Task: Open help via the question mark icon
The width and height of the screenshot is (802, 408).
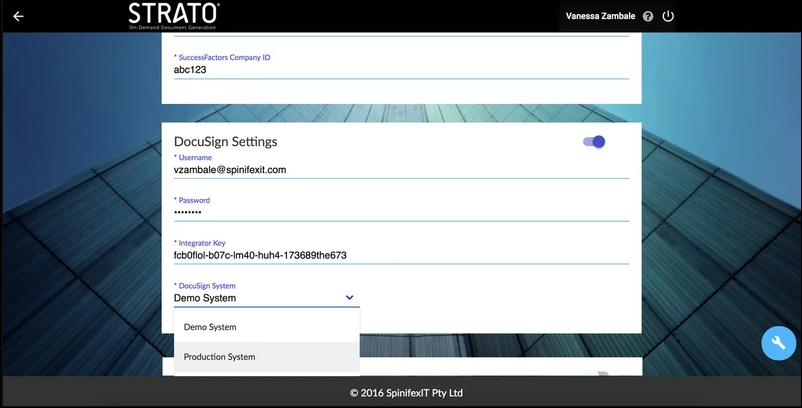Action: (648, 17)
